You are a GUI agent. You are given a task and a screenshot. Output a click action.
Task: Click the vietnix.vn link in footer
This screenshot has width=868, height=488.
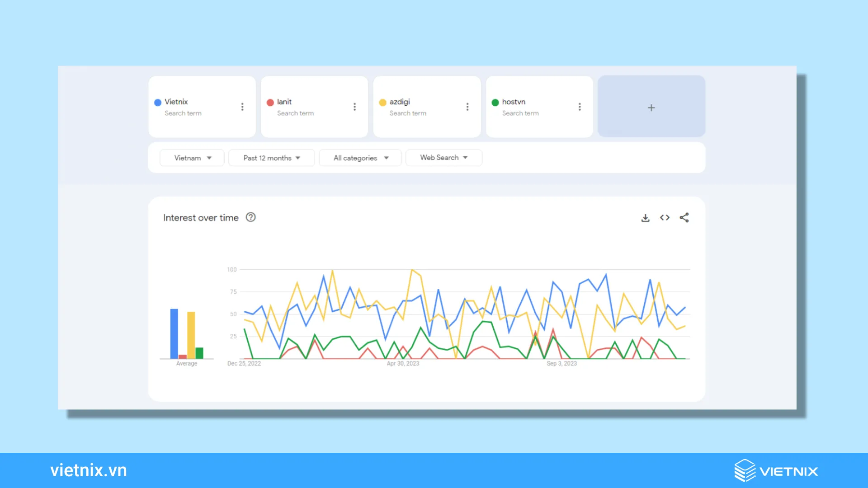pos(89,470)
